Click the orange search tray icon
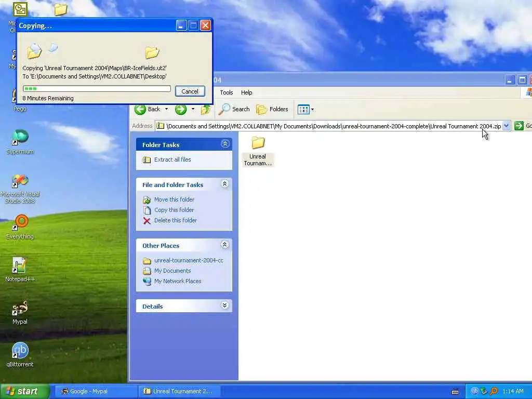This screenshot has height=399, width=532. click(x=494, y=391)
